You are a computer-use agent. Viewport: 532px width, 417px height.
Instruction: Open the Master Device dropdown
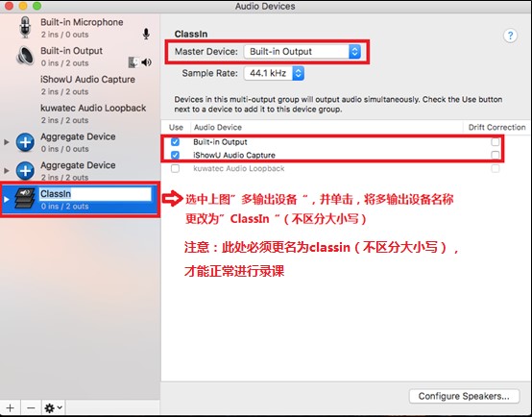[x=302, y=52]
